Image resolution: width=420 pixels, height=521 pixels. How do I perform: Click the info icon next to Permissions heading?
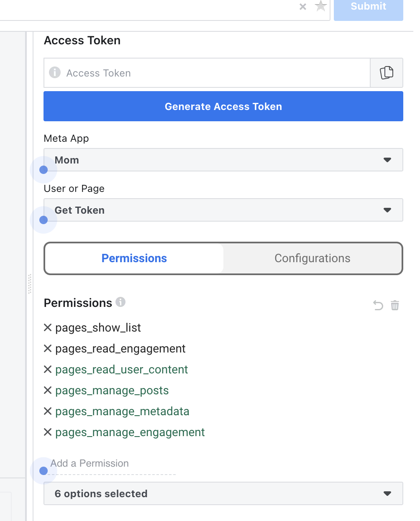pyautogui.click(x=120, y=302)
